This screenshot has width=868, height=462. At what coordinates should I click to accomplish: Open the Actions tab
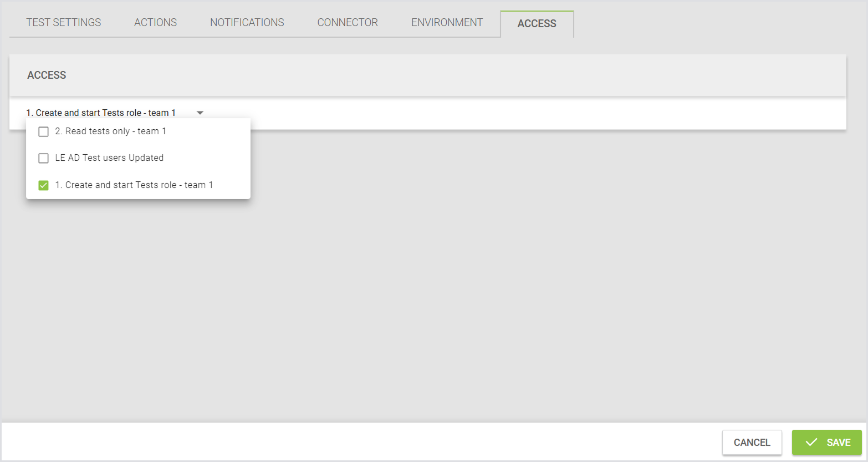click(x=155, y=23)
